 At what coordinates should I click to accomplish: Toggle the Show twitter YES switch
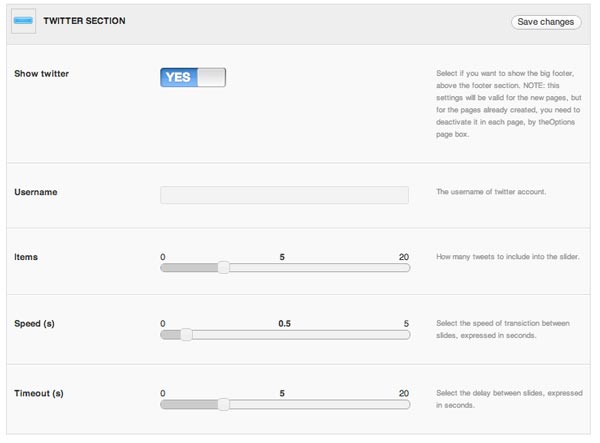[193, 77]
